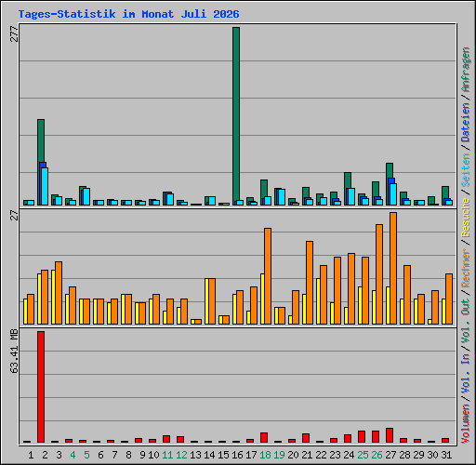Click the orange bar on day 21

coord(310,283)
